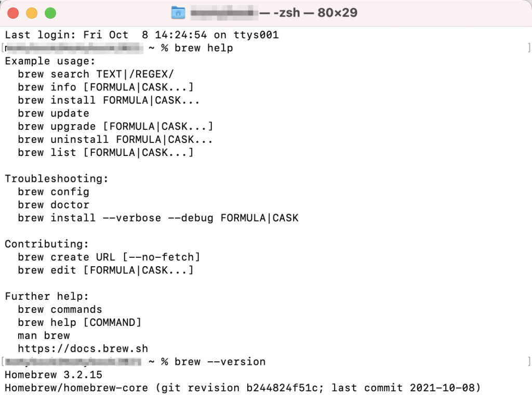This screenshot has height=395, width=532.
Task: Click the 'brew --version' command prompt line
Action: pyautogui.click(x=220, y=362)
